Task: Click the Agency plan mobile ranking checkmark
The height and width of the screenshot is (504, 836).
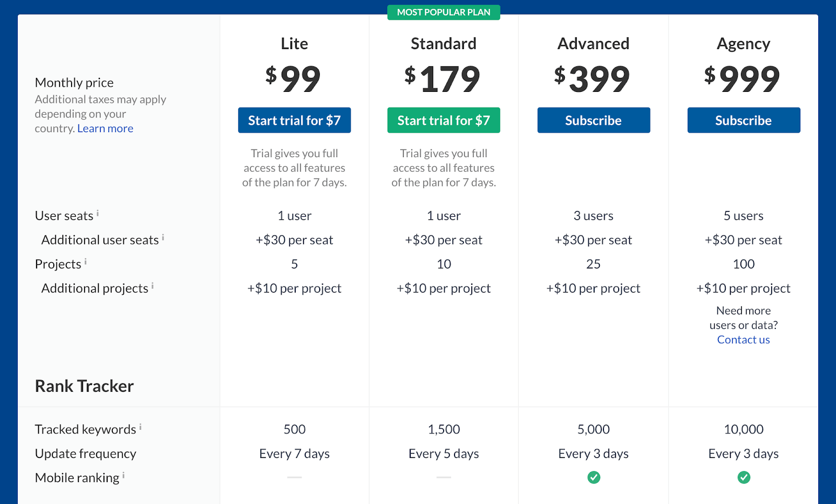Action: tap(744, 477)
